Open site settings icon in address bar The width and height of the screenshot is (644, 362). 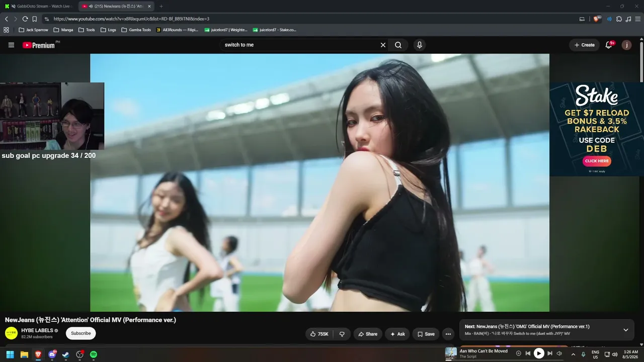point(46,19)
